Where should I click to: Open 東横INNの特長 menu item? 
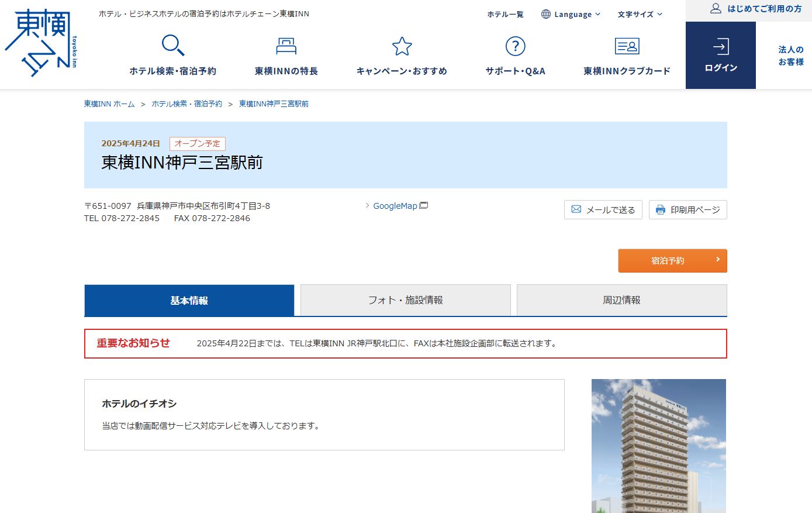(286, 56)
